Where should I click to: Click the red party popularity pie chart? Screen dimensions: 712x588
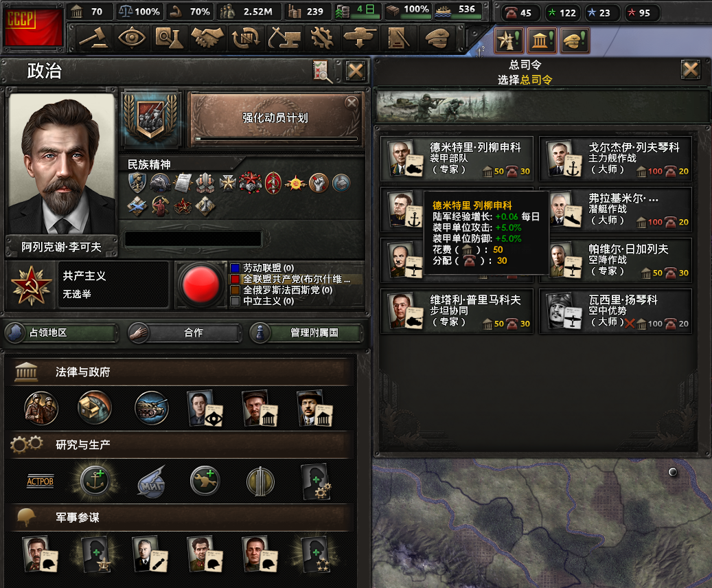point(200,284)
